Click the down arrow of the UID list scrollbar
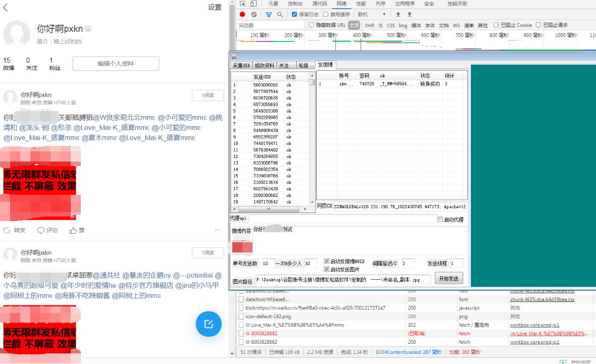The width and height of the screenshot is (596, 364). [312, 202]
